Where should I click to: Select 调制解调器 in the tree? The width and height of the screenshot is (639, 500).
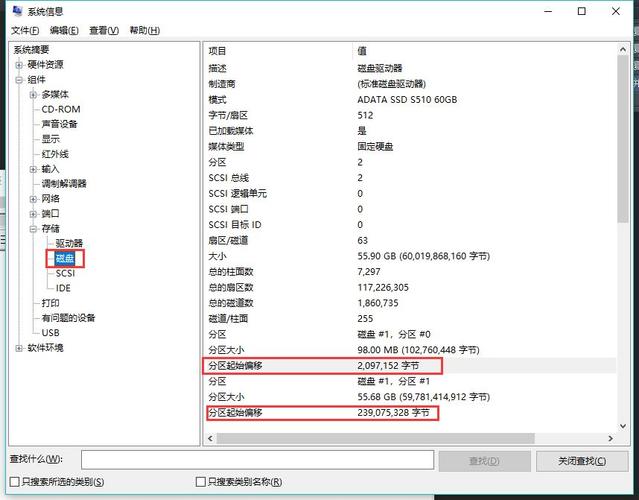pos(64,184)
